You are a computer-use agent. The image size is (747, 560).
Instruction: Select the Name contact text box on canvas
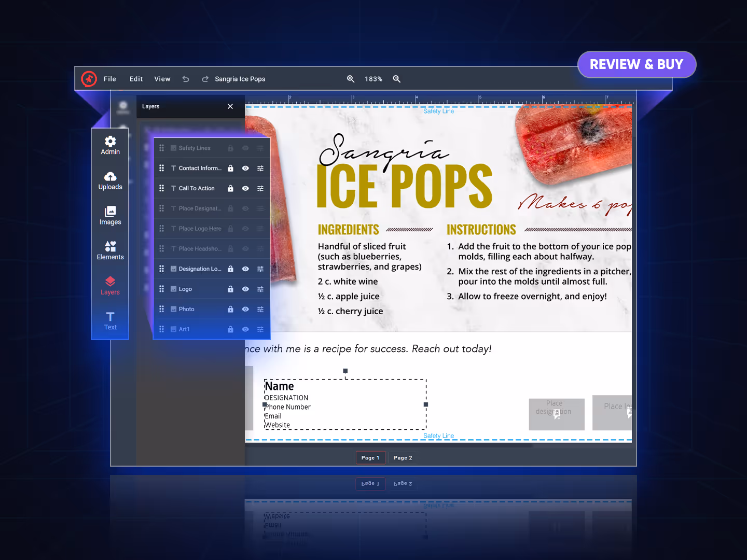pyautogui.click(x=345, y=404)
